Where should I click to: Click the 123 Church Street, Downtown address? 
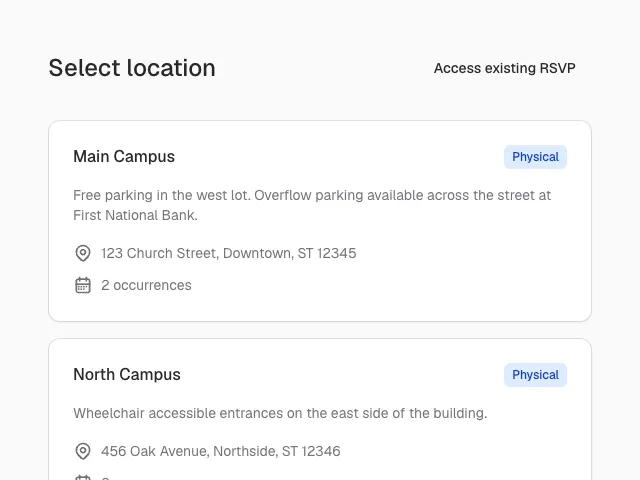click(x=229, y=253)
